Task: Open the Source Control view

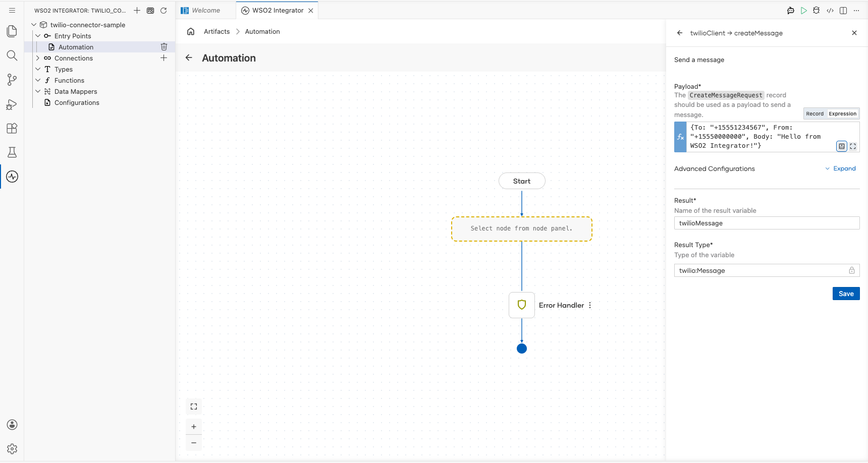Action: pyautogui.click(x=12, y=79)
